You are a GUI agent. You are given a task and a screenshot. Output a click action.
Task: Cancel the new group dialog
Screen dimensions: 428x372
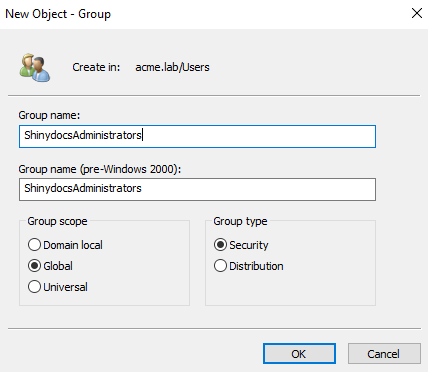click(384, 354)
